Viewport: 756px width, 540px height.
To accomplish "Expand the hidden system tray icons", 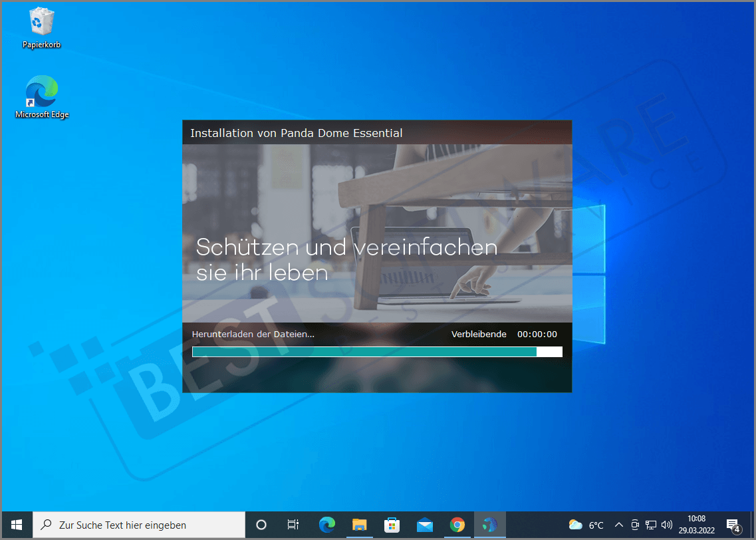I will pyautogui.click(x=618, y=525).
